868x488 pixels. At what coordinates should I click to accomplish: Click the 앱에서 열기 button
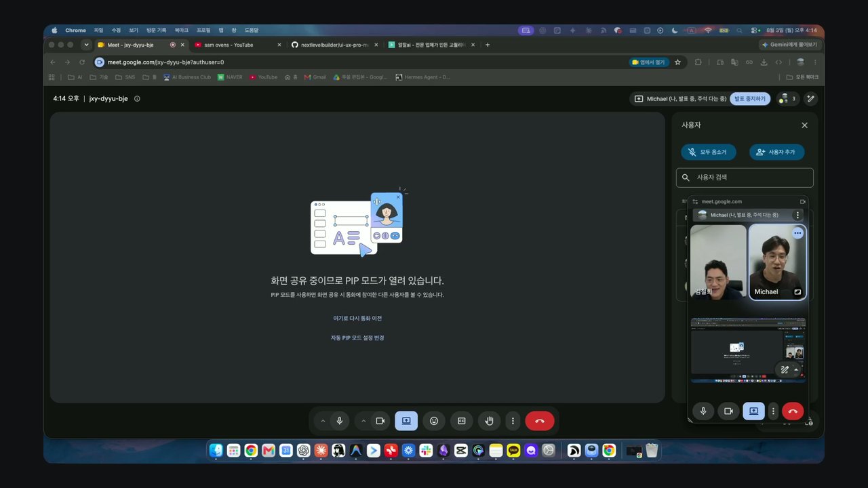tap(649, 62)
